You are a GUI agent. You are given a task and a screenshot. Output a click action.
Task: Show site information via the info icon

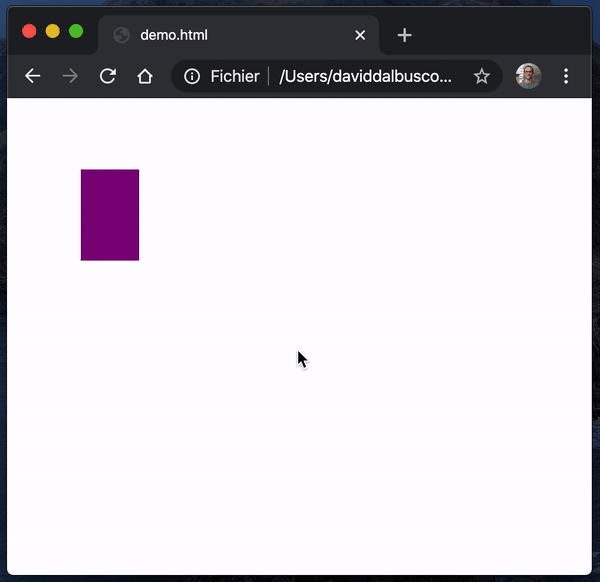192,76
